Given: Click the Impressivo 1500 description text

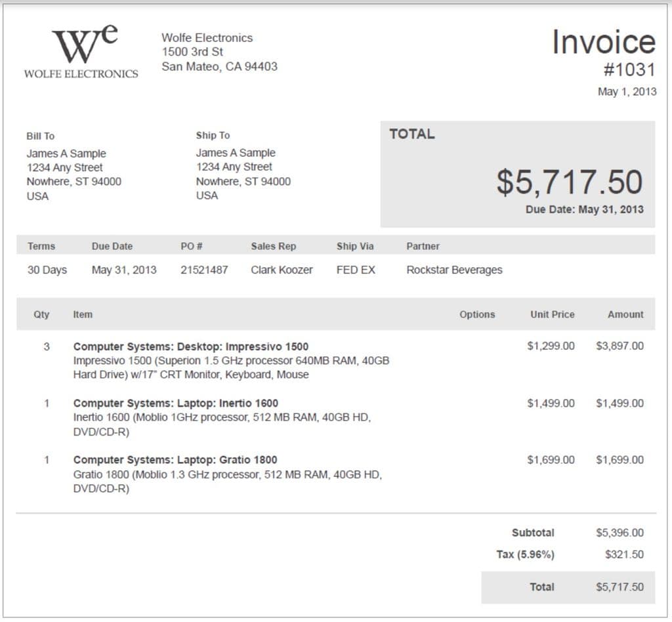Looking at the screenshot, I should pyautogui.click(x=232, y=367).
